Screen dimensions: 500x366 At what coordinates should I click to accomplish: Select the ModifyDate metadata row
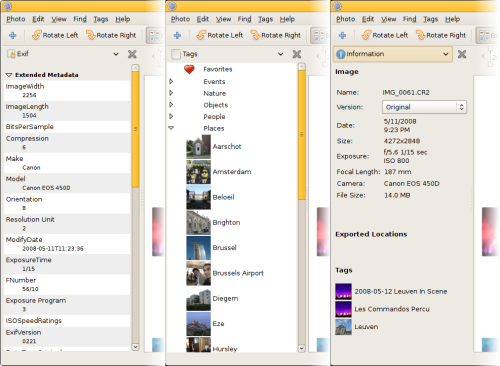[67, 244]
